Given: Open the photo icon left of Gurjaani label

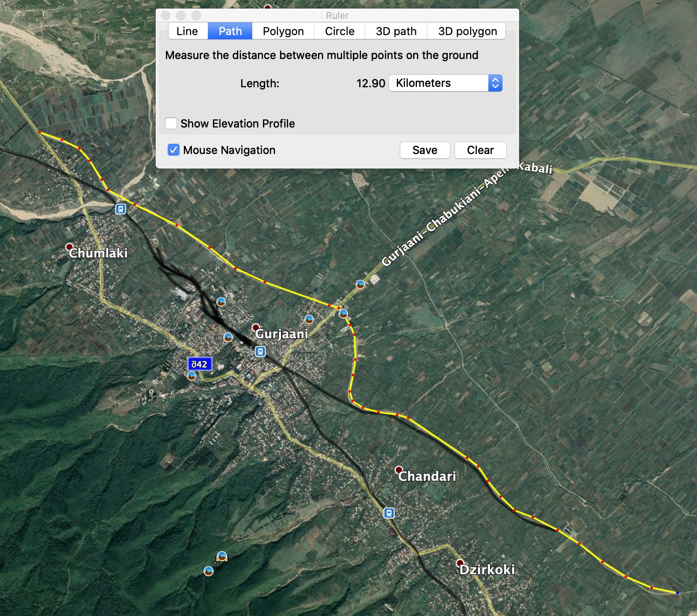Looking at the screenshot, I should pos(228,337).
